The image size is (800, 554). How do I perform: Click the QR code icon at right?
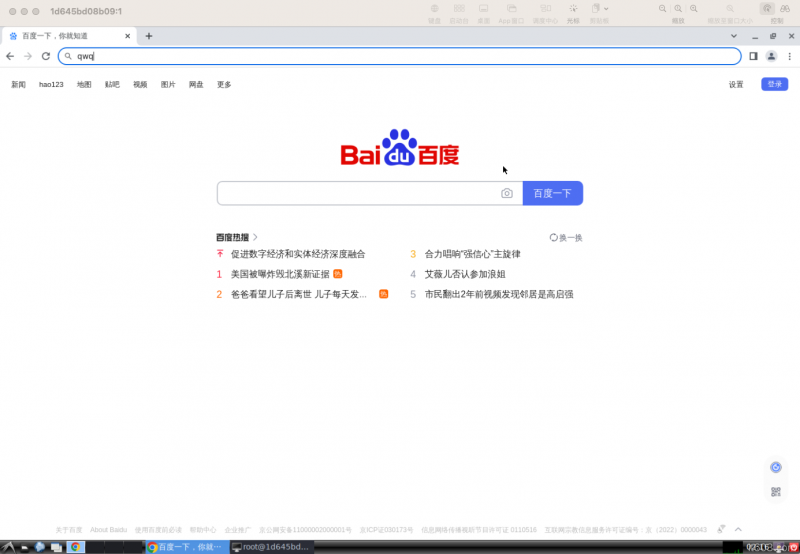[x=775, y=492]
